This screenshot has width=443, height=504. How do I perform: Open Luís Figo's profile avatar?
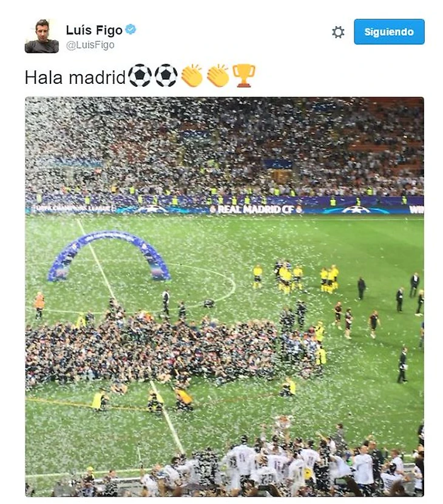point(42,36)
